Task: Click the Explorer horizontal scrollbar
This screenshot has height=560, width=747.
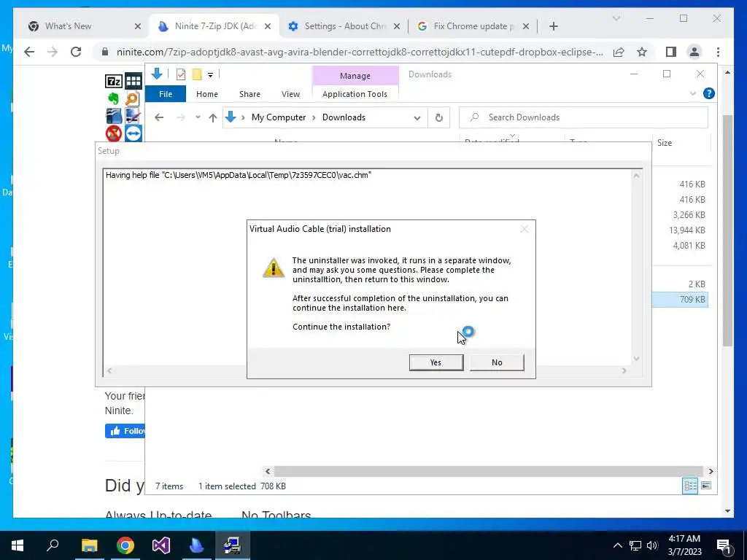Action: [489, 472]
